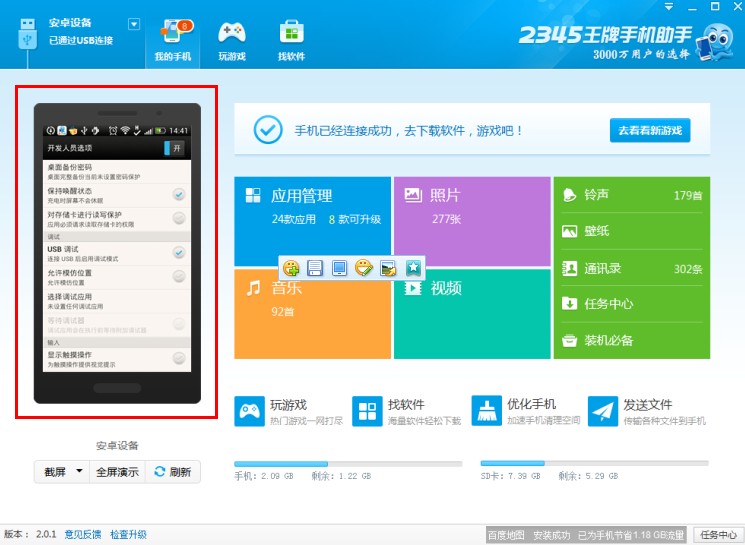The height and width of the screenshot is (545, 745).
Task: Open the 视频 video tile
Action: tap(472, 314)
